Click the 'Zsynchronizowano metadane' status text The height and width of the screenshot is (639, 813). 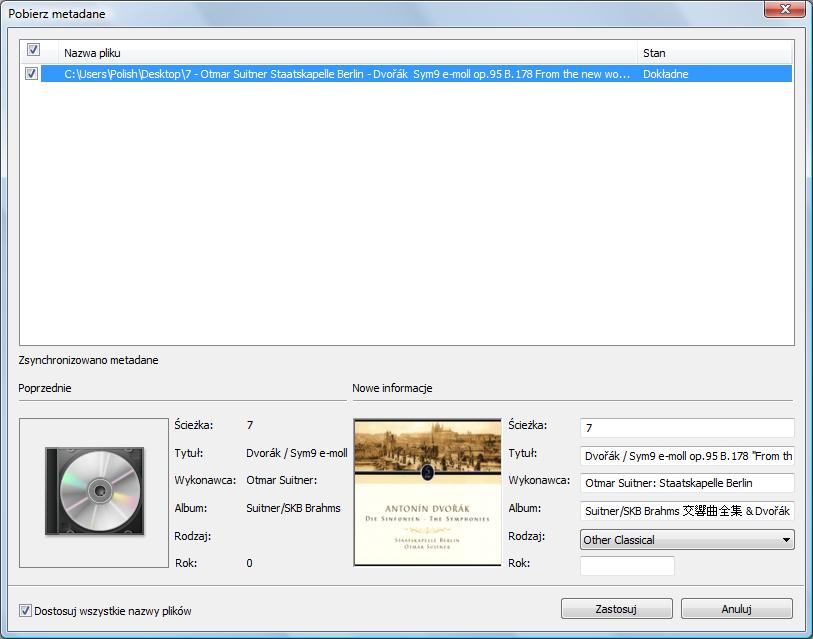(88, 360)
